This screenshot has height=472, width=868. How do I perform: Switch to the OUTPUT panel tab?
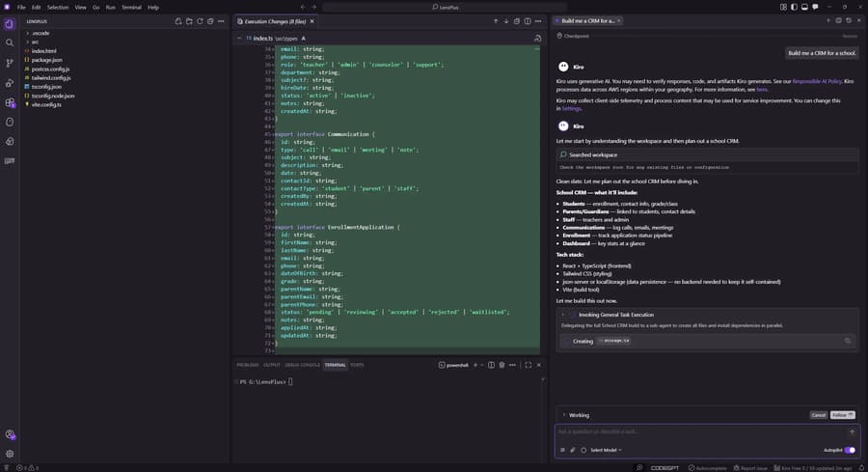(272, 365)
